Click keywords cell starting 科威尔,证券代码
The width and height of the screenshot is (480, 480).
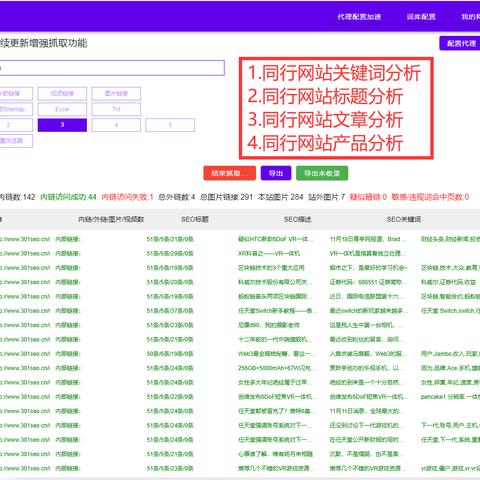[448, 282]
